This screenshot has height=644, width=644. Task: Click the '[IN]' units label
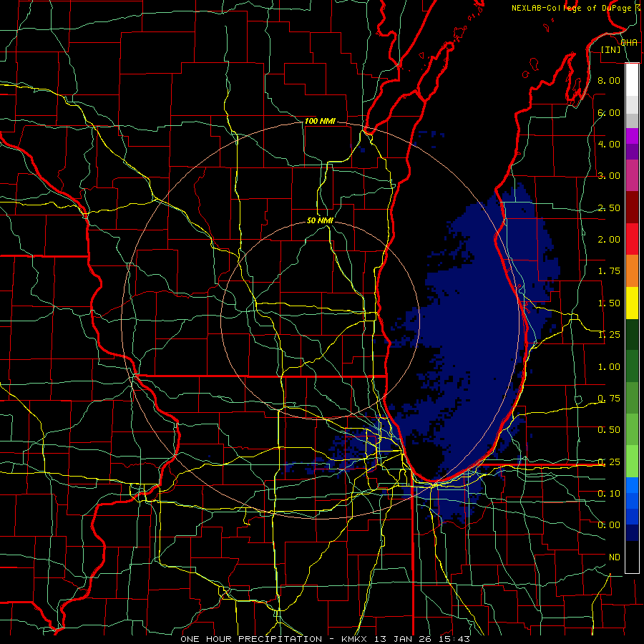(x=611, y=49)
